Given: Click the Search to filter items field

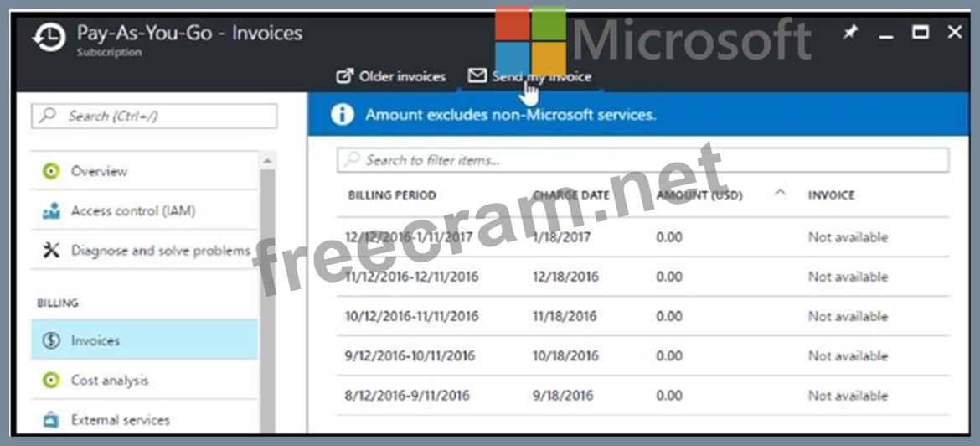Looking at the screenshot, I should 642,160.
